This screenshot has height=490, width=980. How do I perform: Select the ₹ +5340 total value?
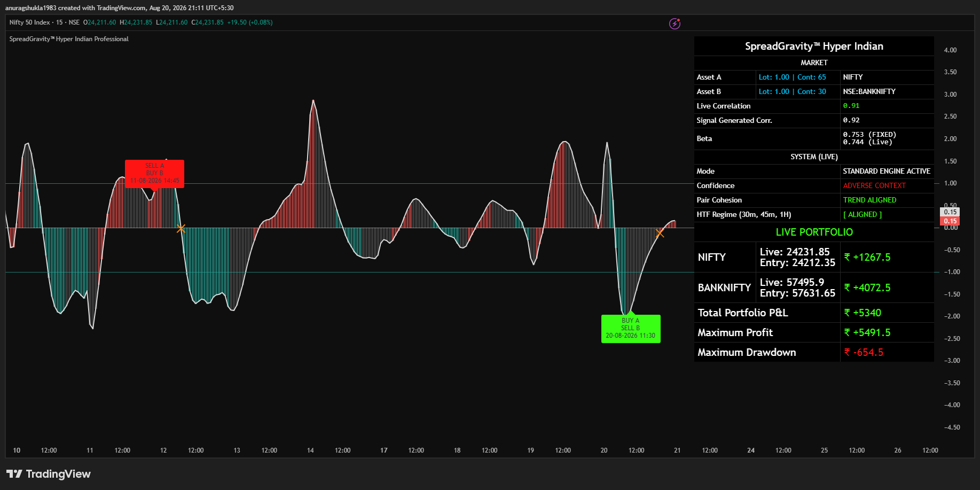pyautogui.click(x=863, y=313)
